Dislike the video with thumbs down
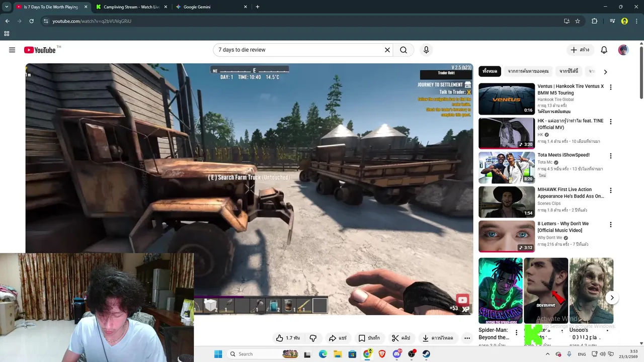Viewport: 644px width, 362px height. pos(313,338)
